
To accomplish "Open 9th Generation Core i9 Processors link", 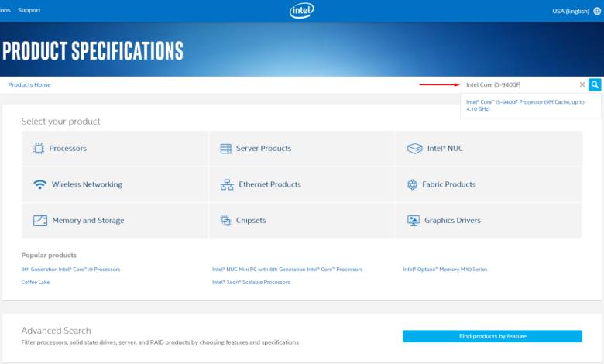I will [71, 270].
